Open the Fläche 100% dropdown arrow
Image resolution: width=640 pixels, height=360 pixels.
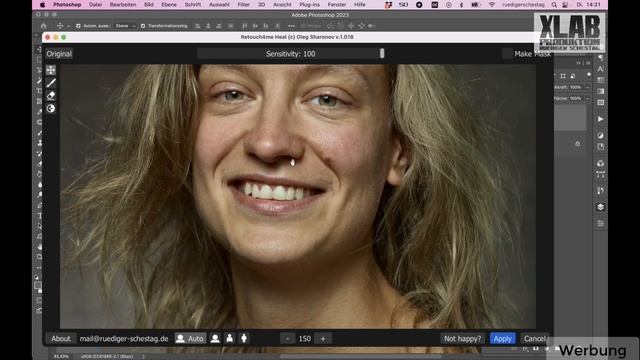[587, 98]
